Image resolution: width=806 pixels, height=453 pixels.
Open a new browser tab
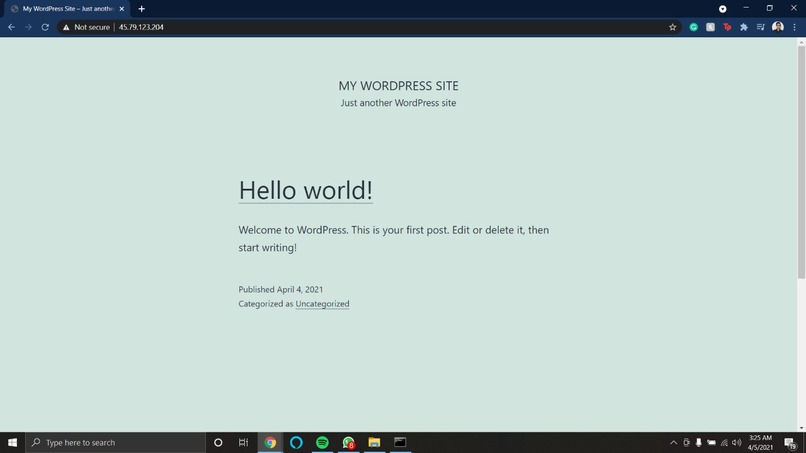[x=141, y=9]
